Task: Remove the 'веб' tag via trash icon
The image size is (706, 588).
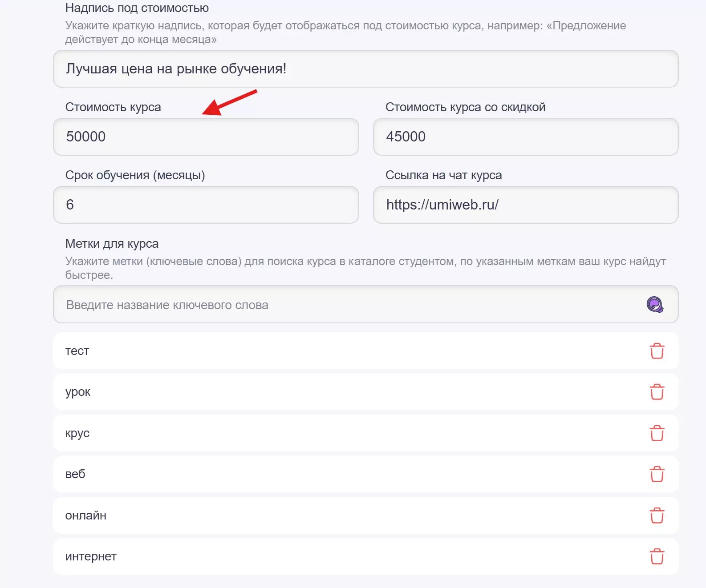Action: (657, 474)
